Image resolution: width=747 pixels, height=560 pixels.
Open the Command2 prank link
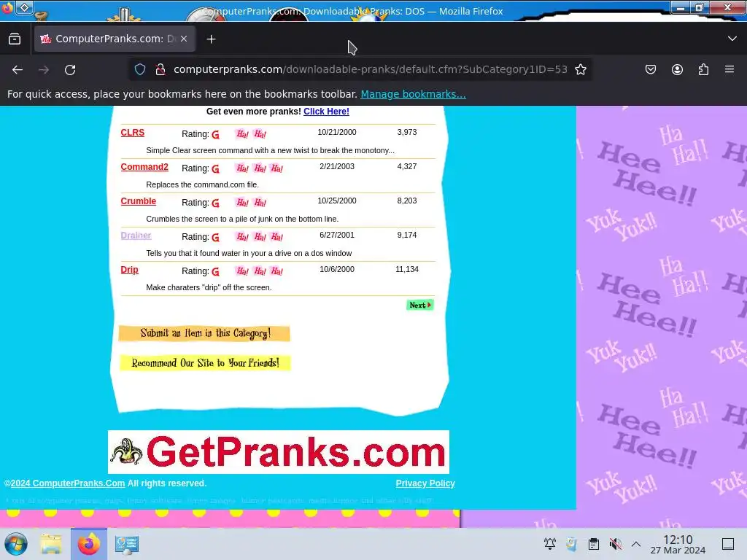(x=144, y=167)
